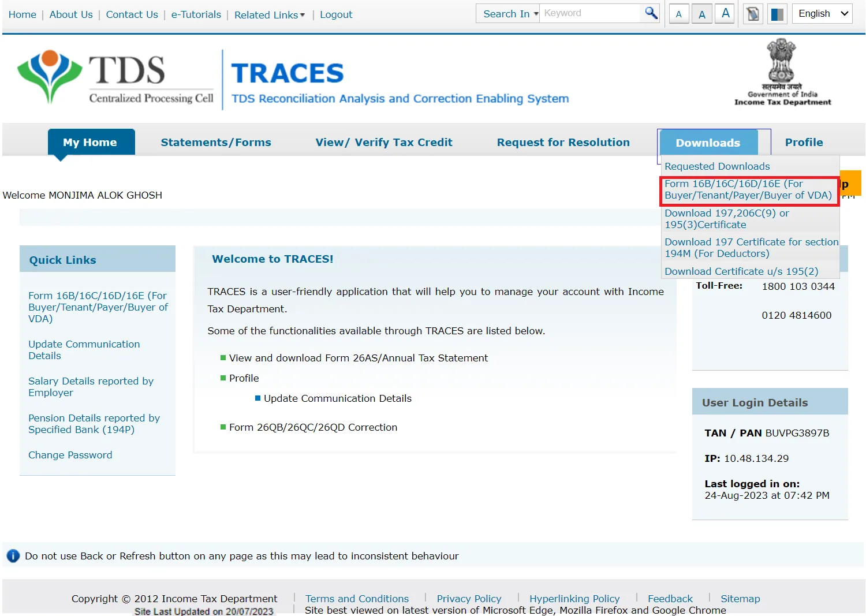This screenshot has height=616, width=866.
Task: Open the English language dropdown
Action: 823,14
